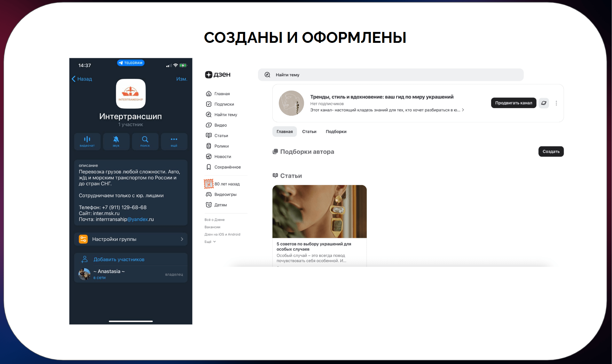Open Настройки группы settings row
This screenshot has width=612, height=364.
point(130,239)
